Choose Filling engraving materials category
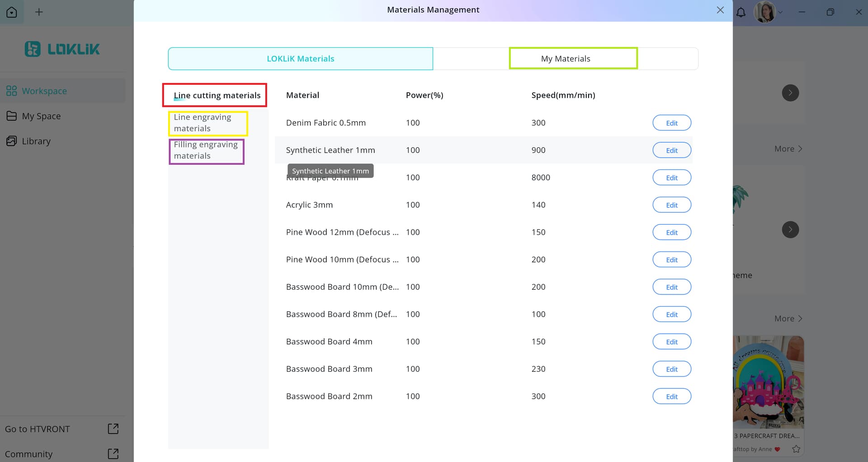Image resolution: width=868 pixels, height=462 pixels. pyautogui.click(x=206, y=150)
